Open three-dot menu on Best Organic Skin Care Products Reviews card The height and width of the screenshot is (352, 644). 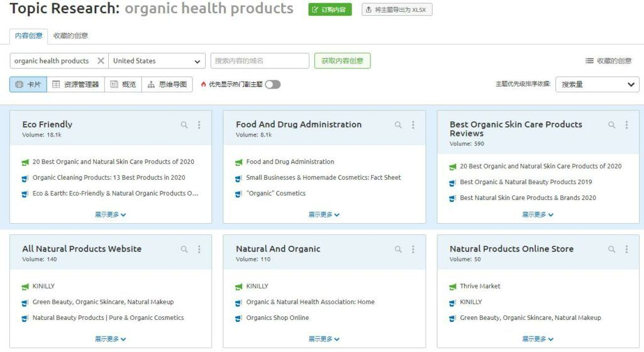tap(627, 124)
